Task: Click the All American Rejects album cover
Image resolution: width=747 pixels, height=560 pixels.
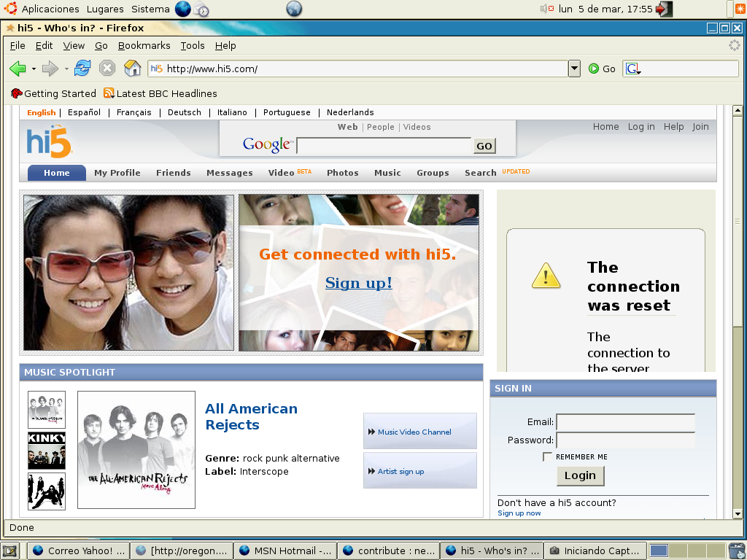Action: tap(136, 450)
